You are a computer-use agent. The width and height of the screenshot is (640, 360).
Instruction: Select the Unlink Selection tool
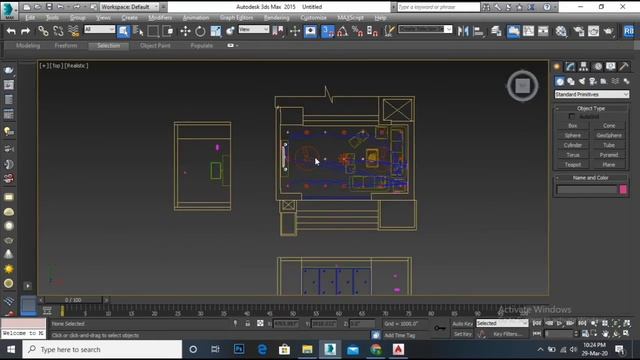pos(58,31)
